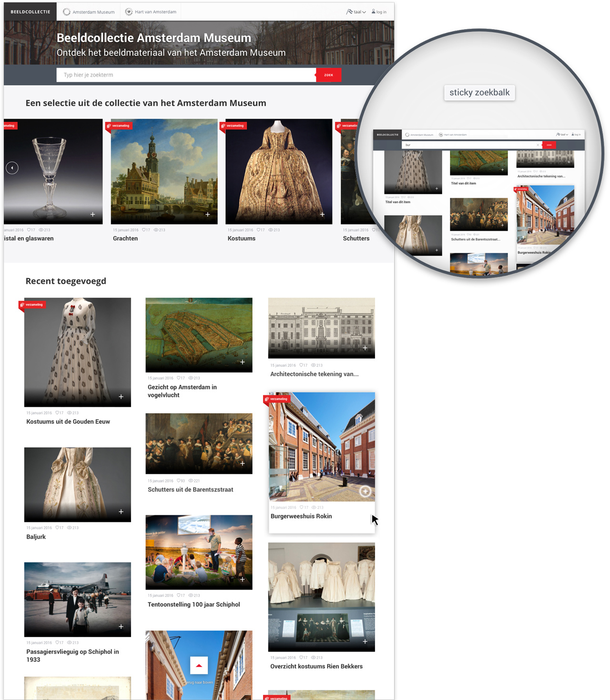Click the plus icon on the glassware goblet card
This screenshot has width=610, height=700.
93,215
